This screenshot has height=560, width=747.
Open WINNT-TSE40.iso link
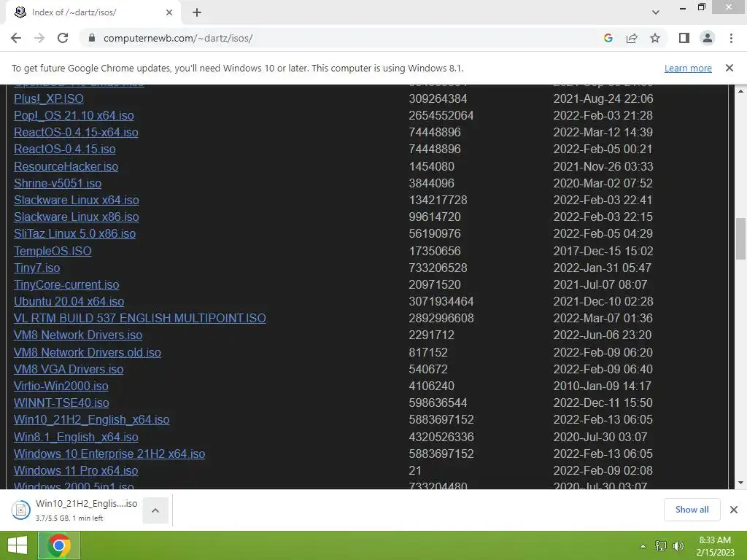[x=61, y=402]
